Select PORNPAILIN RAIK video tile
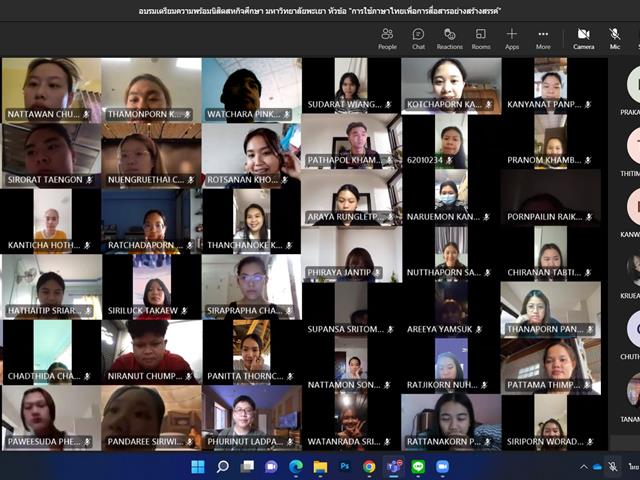The image size is (640, 480). (551, 198)
